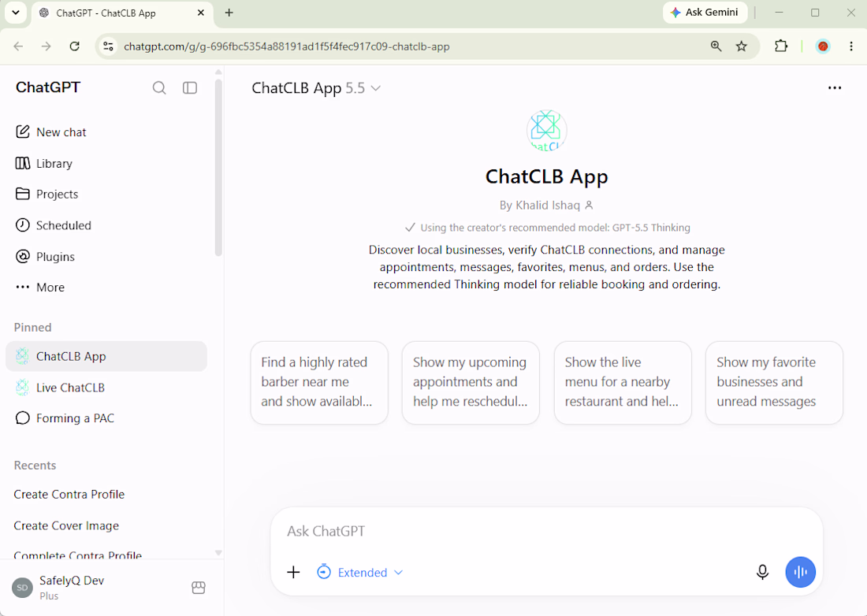This screenshot has width=867, height=616.
Task: Open the tab search dropdown arrow
Action: (16, 13)
